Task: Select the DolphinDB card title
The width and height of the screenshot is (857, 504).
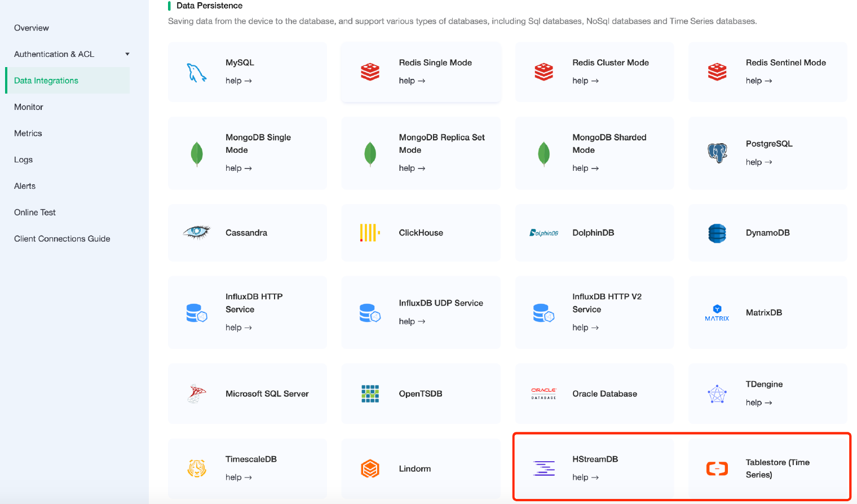Action: point(593,233)
